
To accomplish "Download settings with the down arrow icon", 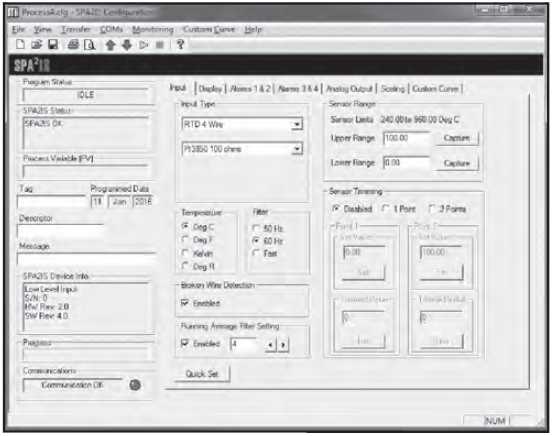I will (127, 45).
